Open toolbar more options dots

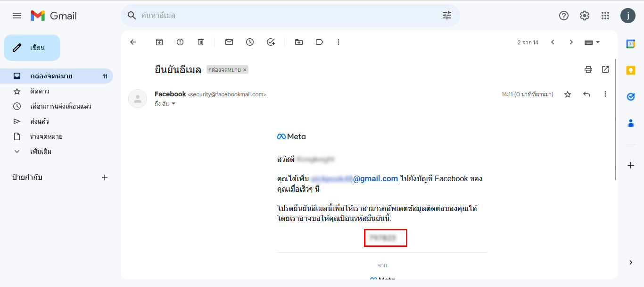(x=339, y=42)
